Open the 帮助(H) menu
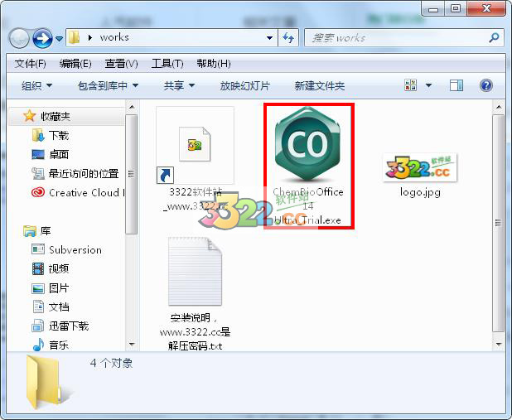 214,63
